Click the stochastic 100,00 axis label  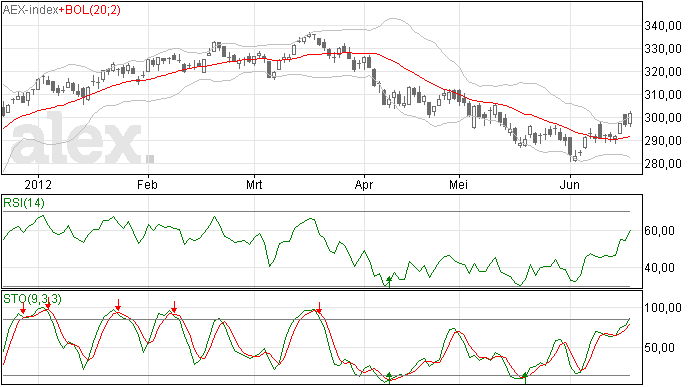point(663,308)
